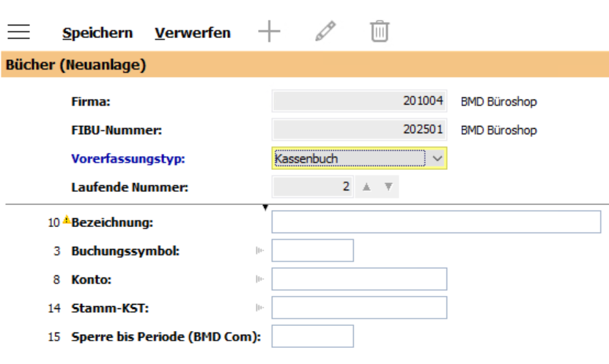The height and width of the screenshot is (364, 609).
Task: Focus the Konto input field
Action: click(x=359, y=279)
